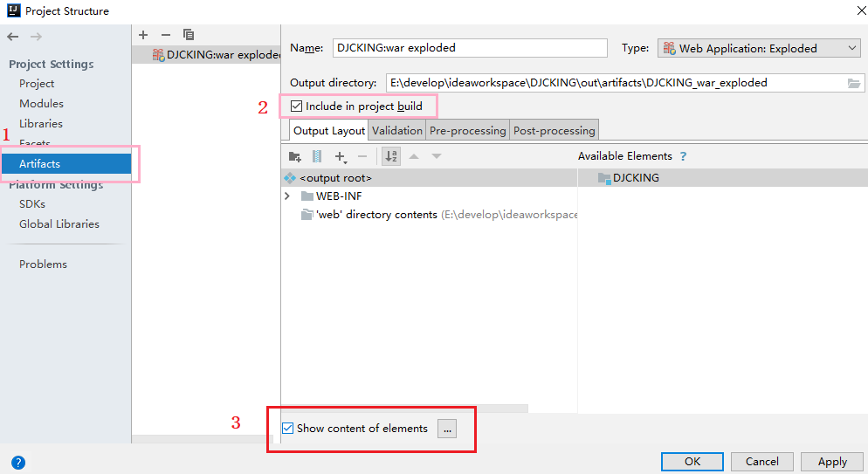The width and height of the screenshot is (868, 474).
Task: Remove the selected artifact with minus icon
Action: point(166,35)
